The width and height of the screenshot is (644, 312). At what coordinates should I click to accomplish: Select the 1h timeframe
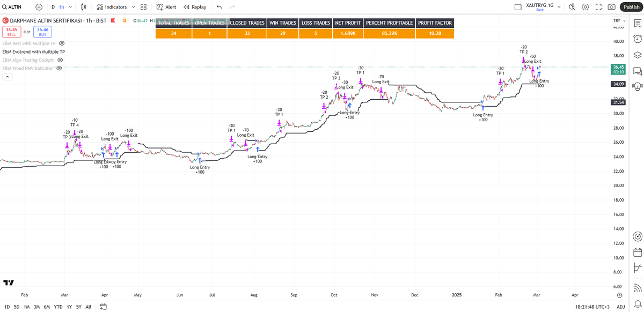[x=62, y=7]
